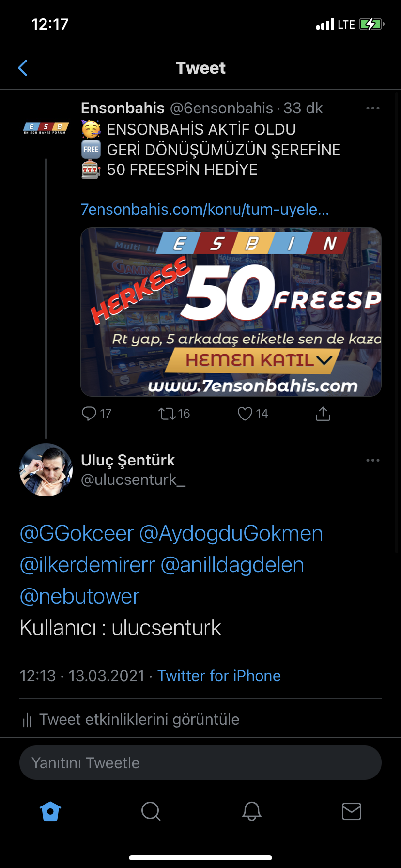
Task: Open Ensonbahis ESB avatar
Action: [46, 128]
